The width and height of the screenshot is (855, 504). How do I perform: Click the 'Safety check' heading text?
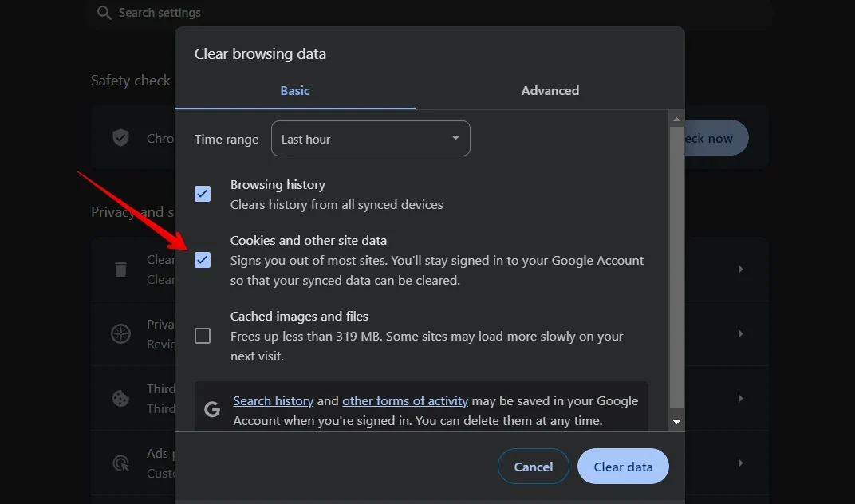(x=131, y=81)
